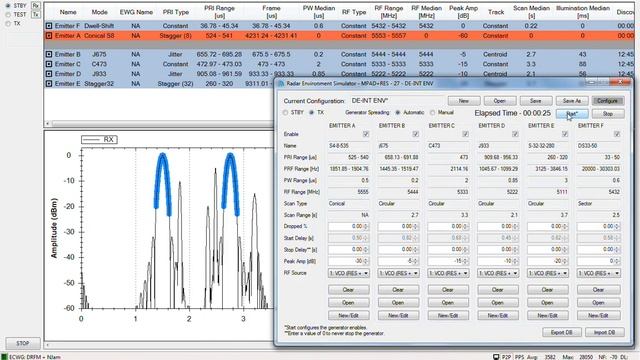Image resolution: width=640 pixels, height=360 pixels.
Task: Expand the Emitter A row in table
Action: (x=49, y=36)
